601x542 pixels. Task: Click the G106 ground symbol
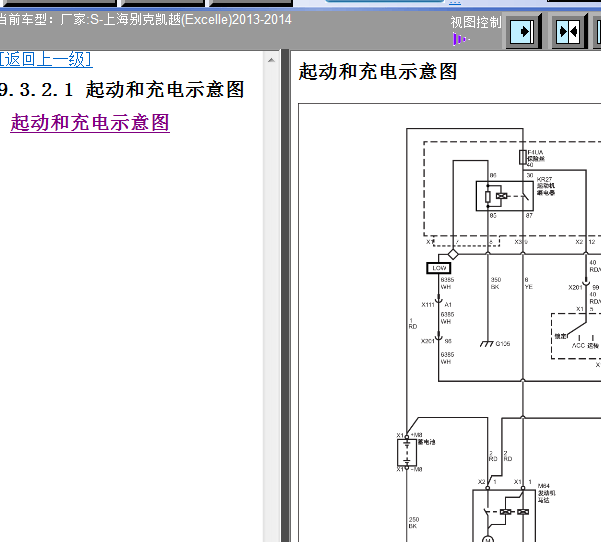(x=487, y=344)
